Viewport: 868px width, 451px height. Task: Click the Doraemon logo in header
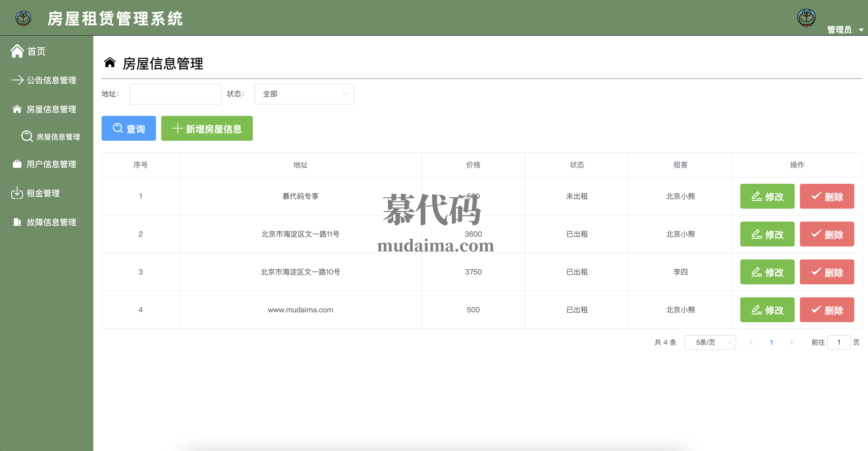[23, 18]
